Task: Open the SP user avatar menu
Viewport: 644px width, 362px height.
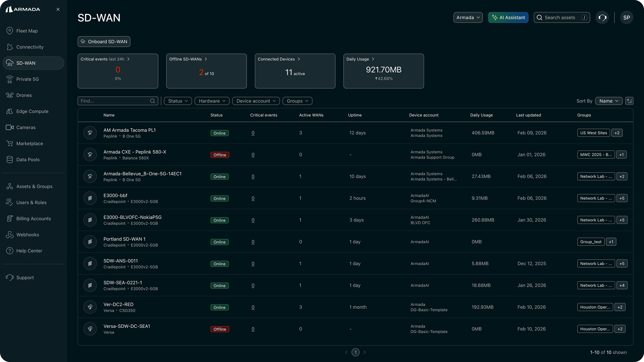Action: (626, 18)
